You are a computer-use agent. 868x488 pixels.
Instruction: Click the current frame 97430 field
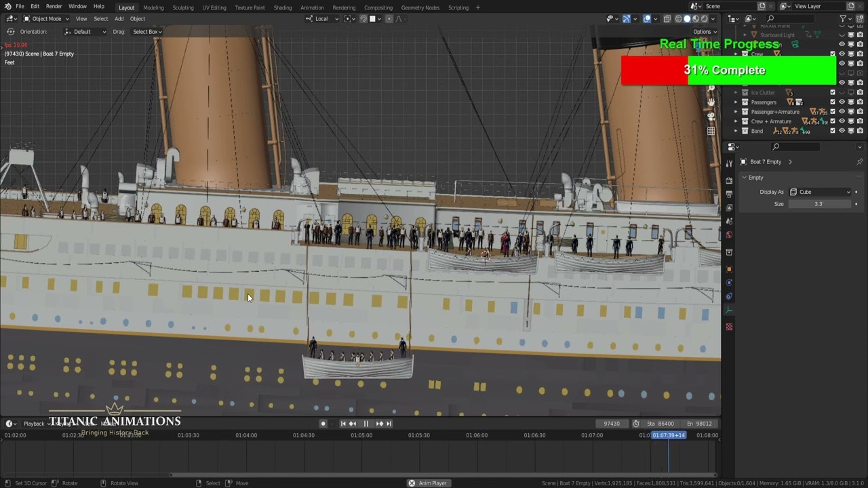point(612,424)
